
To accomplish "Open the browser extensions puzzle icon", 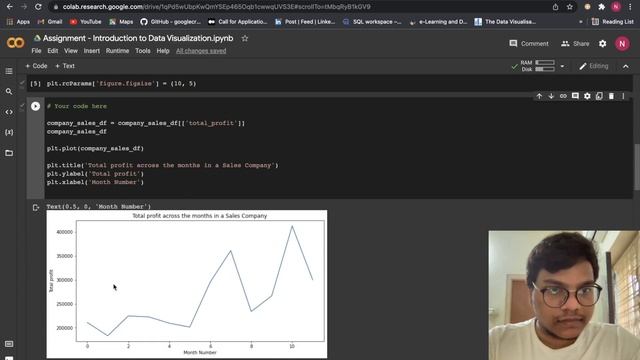I will point(602,7).
